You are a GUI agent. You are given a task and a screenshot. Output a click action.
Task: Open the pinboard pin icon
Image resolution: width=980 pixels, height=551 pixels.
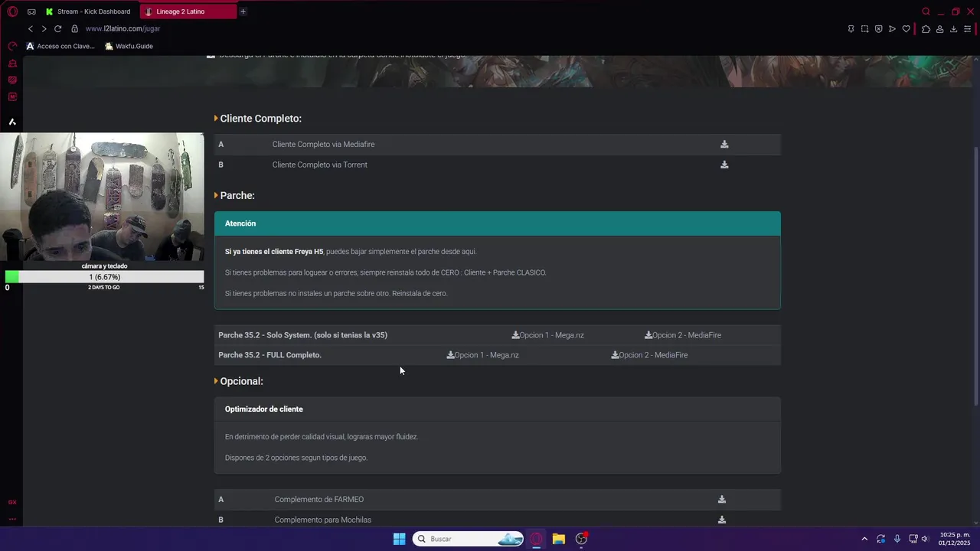pos(851,29)
